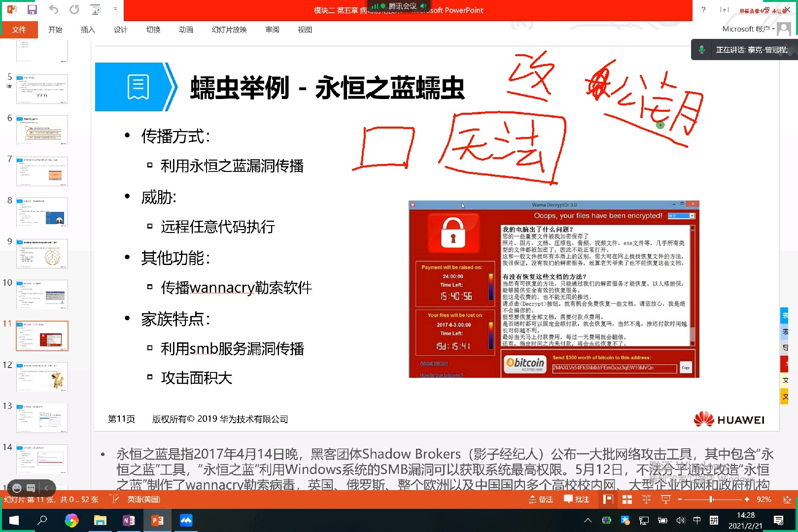Click into the speaker notes pane text
798x532 pixels.
pos(444,469)
